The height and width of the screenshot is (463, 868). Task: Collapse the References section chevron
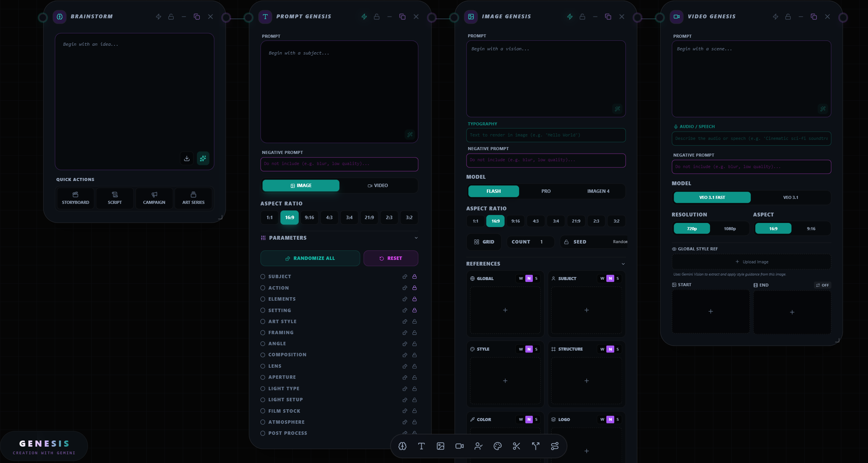[623, 264]
